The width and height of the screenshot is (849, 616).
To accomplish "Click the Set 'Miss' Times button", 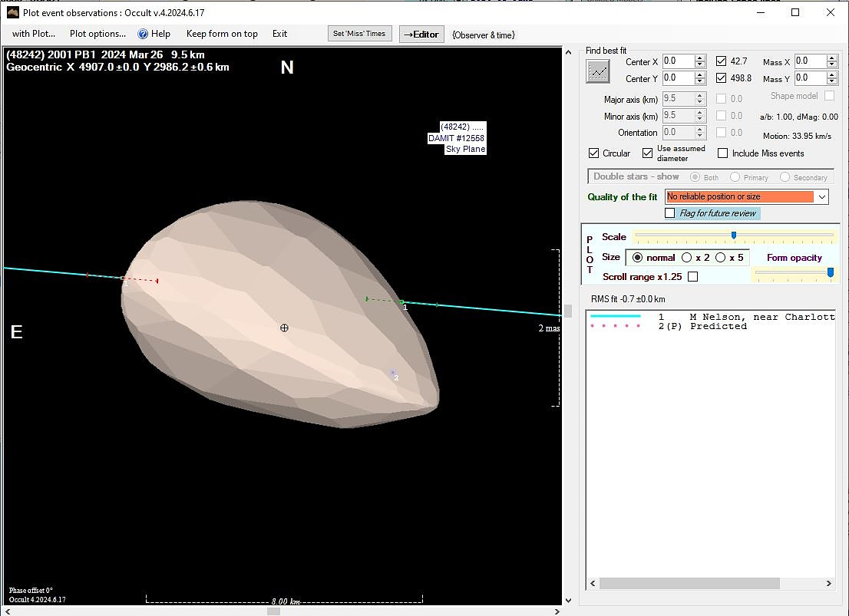I will pos(359,34).
